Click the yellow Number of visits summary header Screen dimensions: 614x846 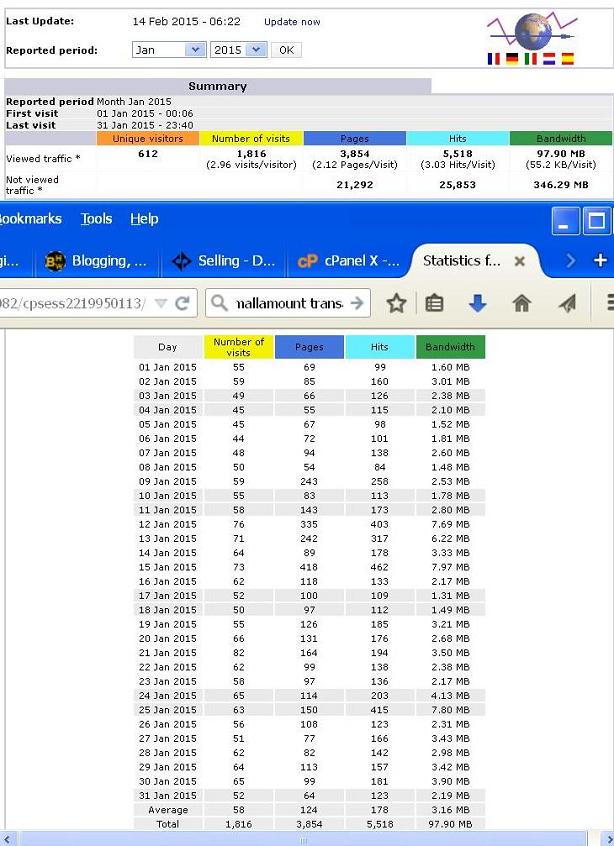[x=251, y=139]
